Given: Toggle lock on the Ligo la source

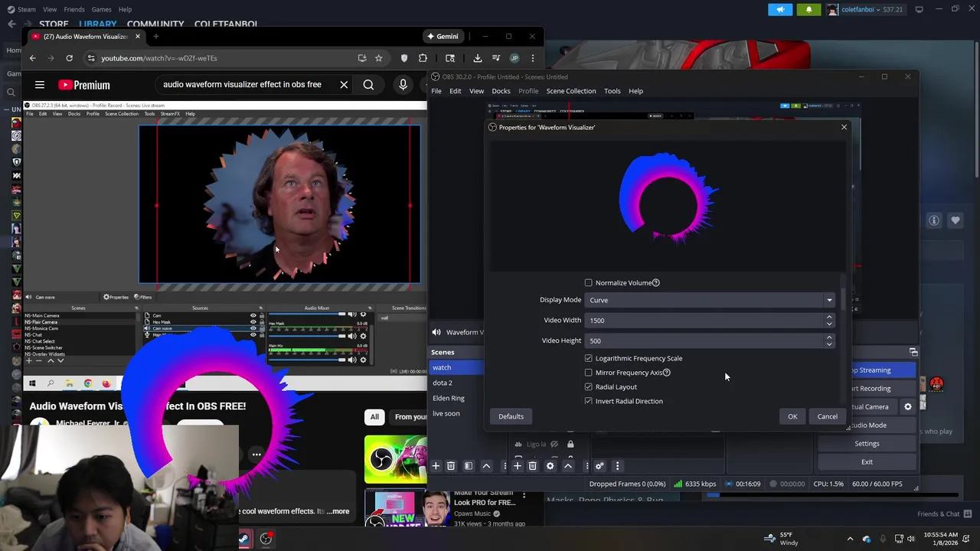Looking at the screenshot, I should [x=570, y=444].
